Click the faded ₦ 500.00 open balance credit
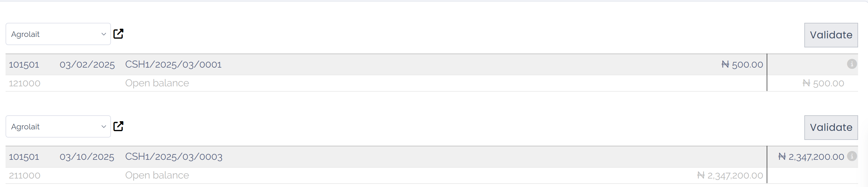This screenshot has width=868, height=187. pyautogui.click(x=823, y=83)
